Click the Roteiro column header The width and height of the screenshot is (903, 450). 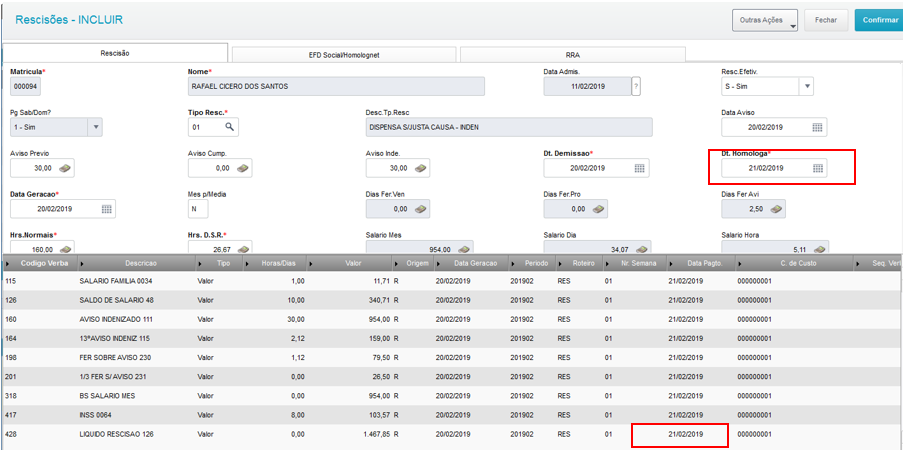tap(578, 263)
